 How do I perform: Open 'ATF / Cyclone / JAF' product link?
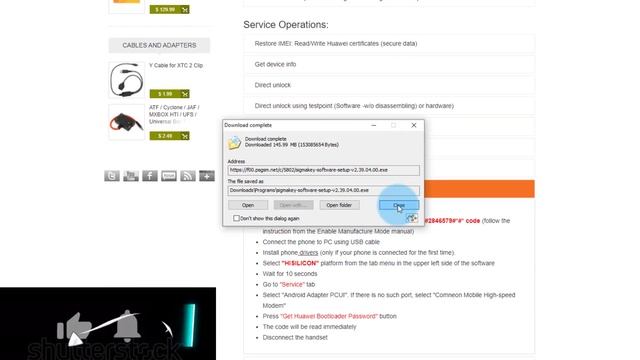174,114
